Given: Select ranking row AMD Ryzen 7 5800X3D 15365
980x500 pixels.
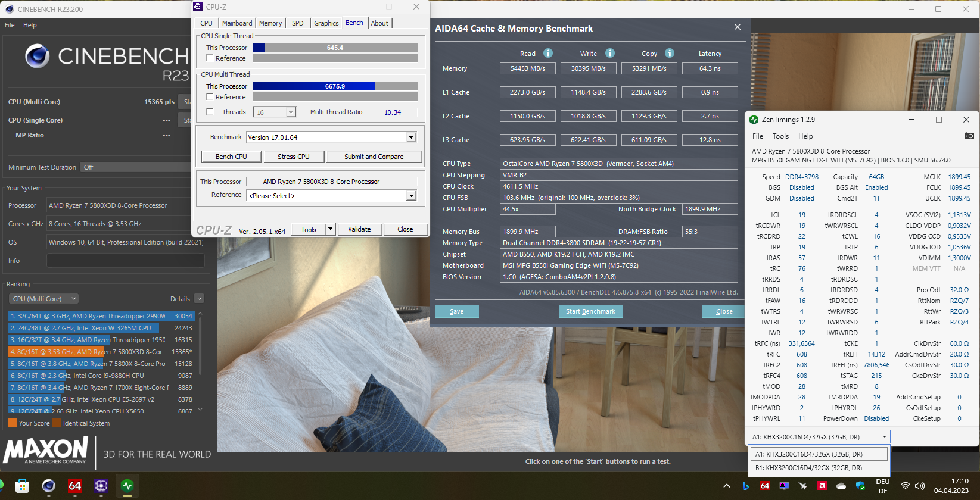Looking at the screenshot, I should [x=101, y=352].
